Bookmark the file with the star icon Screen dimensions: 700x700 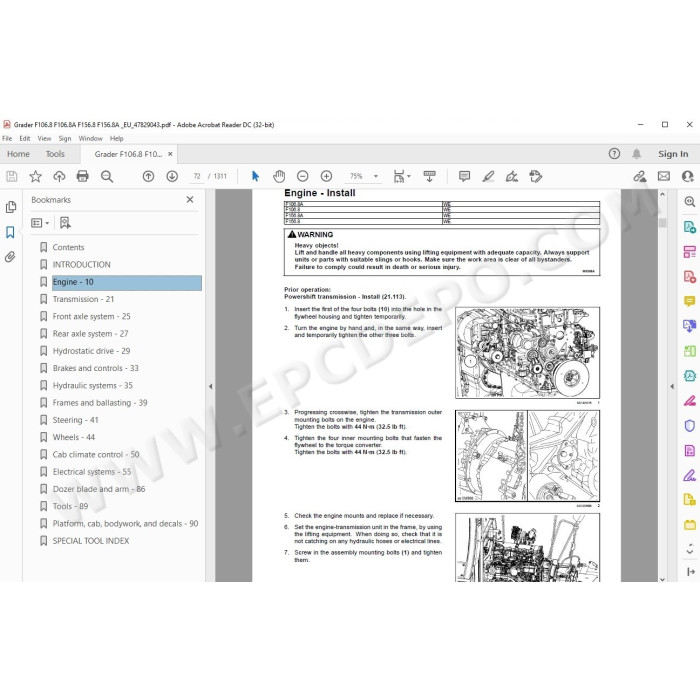coord(35,176)
